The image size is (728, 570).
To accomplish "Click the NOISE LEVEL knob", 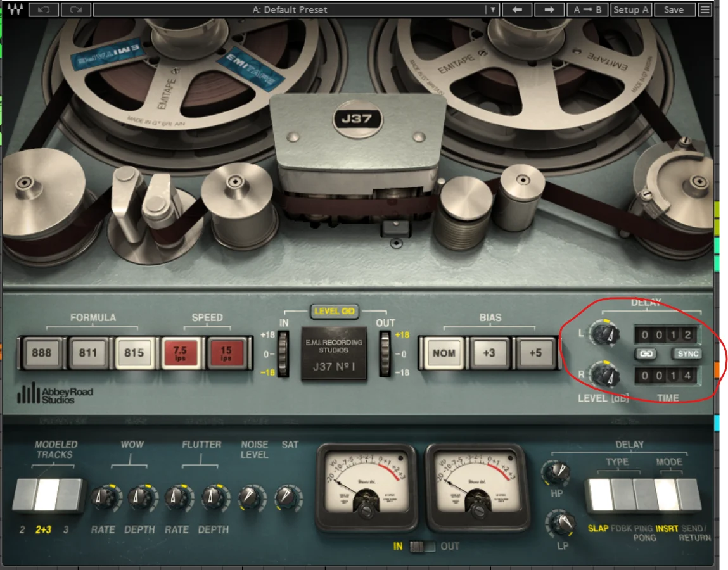I will 251,498.
